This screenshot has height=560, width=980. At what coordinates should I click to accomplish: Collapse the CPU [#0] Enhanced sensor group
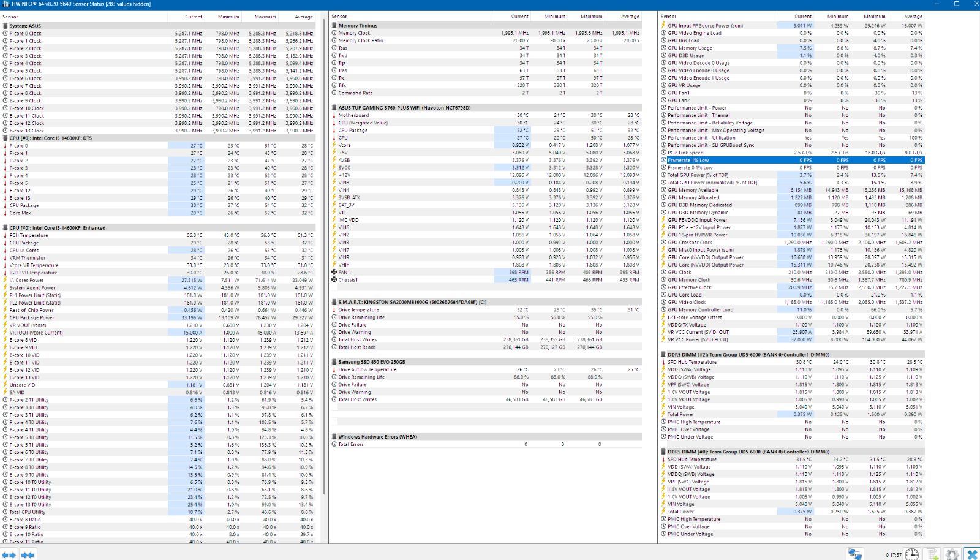(6, 228)
